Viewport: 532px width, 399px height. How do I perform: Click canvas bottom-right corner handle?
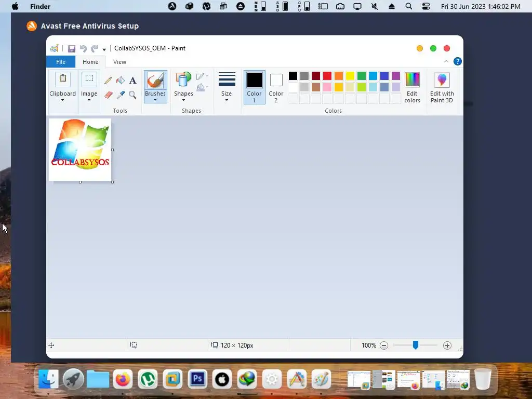113,182
